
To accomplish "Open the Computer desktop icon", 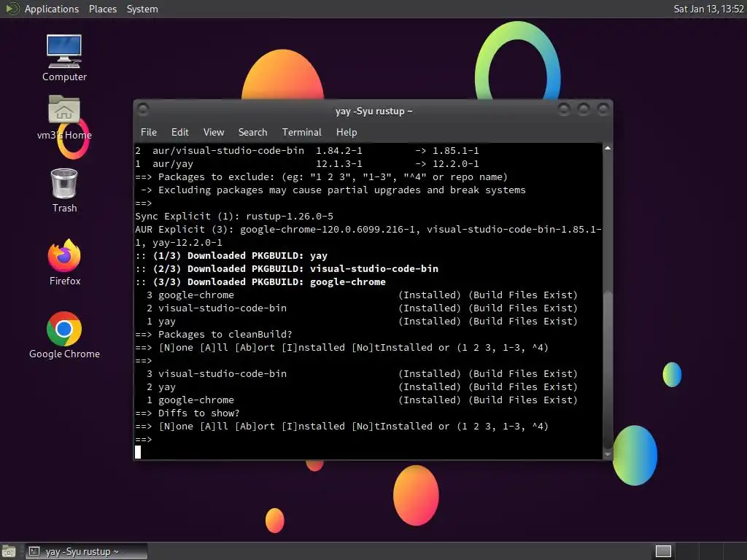I will [x=64, y=58].
